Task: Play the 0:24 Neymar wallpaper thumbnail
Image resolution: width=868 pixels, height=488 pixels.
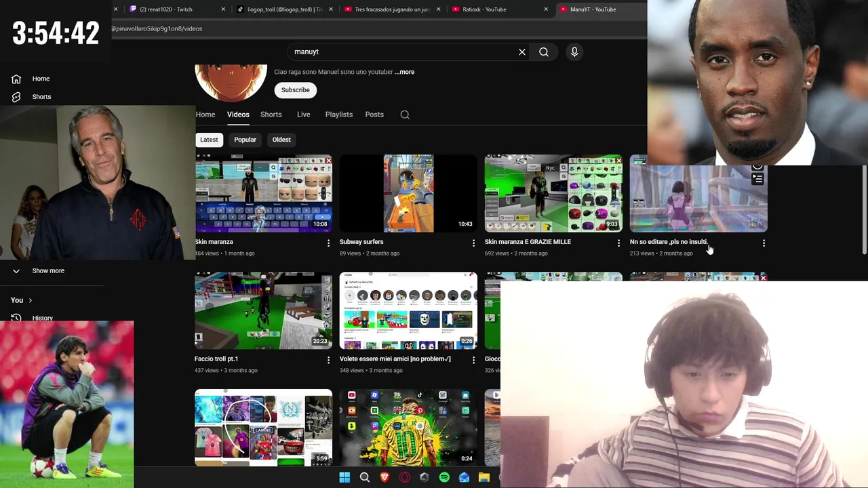Action: click(x=408, y=428)
